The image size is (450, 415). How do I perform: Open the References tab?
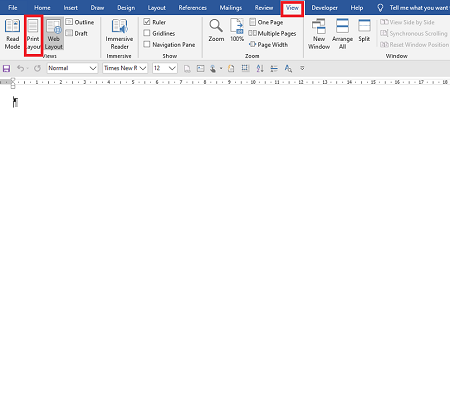[192, 8]
